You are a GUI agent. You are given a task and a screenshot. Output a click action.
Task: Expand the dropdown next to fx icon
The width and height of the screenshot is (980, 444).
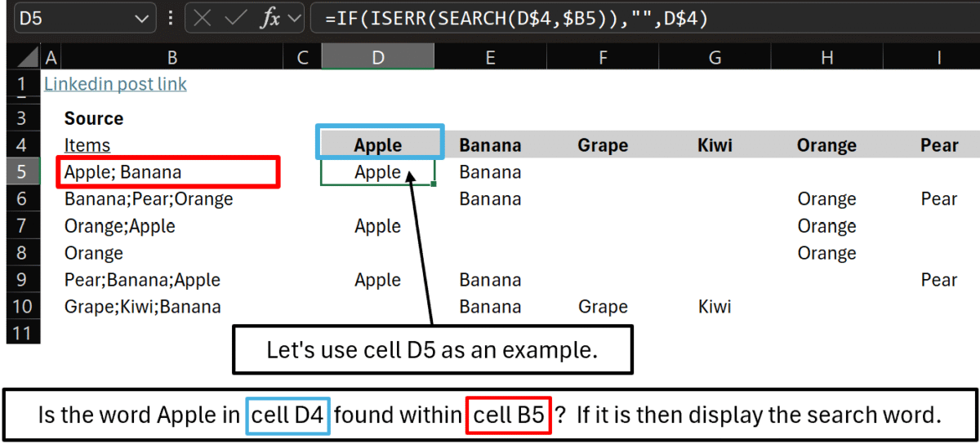click(294, 19)
